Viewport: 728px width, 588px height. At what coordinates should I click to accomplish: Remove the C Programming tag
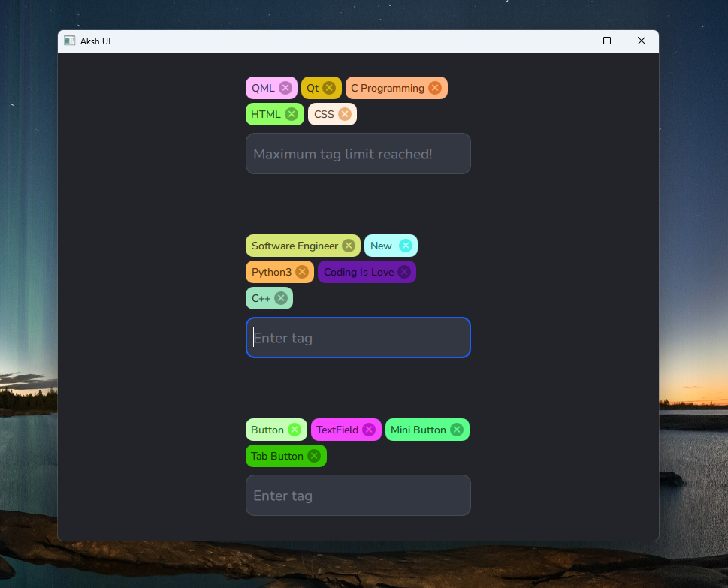coord(435,88)
